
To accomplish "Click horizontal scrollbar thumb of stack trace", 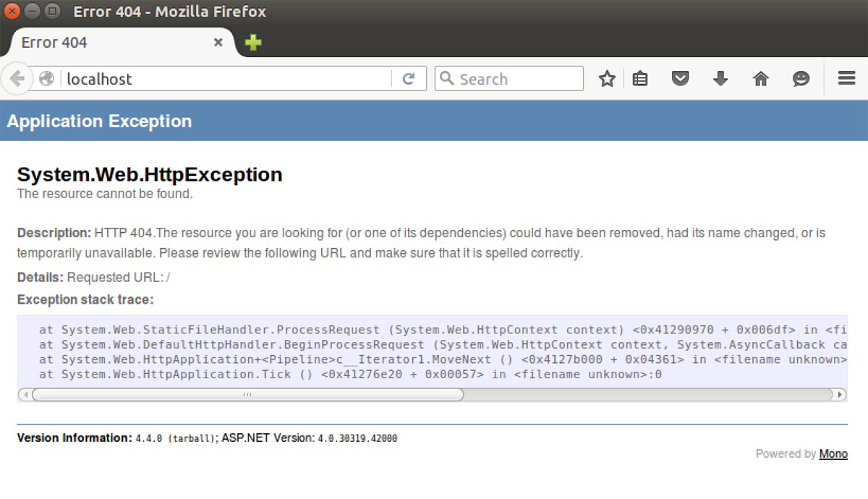I will [x=247, y=395].
